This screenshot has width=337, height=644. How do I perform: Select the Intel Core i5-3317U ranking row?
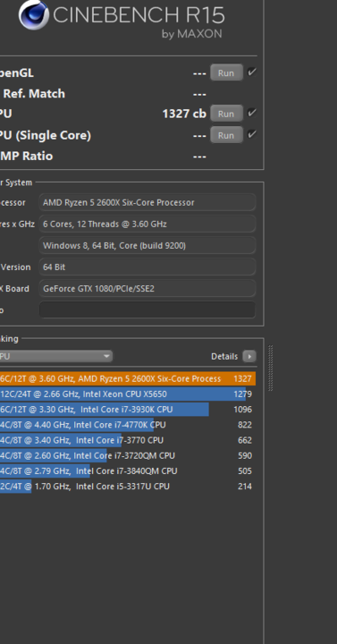pos(128,487)
